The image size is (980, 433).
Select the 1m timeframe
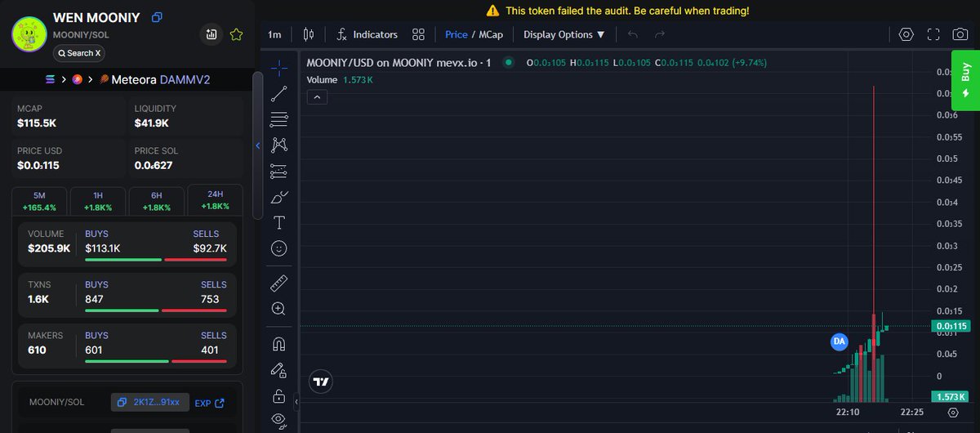pyautogui.click(x=274, y=34)
